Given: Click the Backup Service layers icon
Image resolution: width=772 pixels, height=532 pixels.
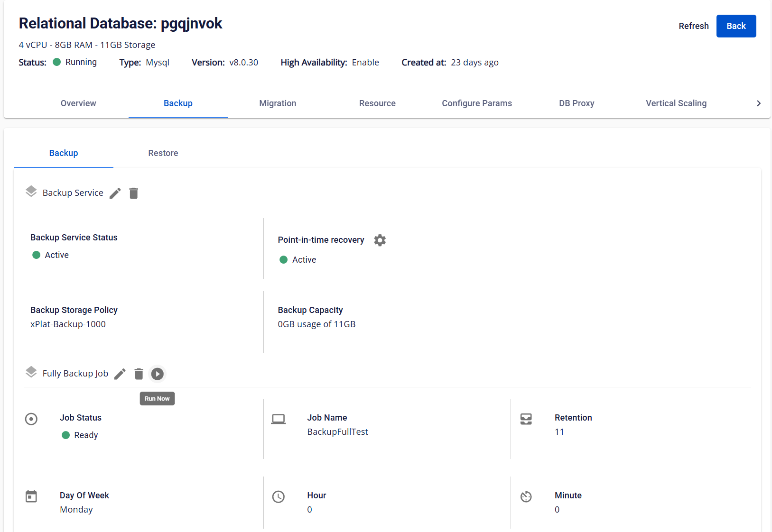Looking at the screenshot, I should click(x=31, y=192).
